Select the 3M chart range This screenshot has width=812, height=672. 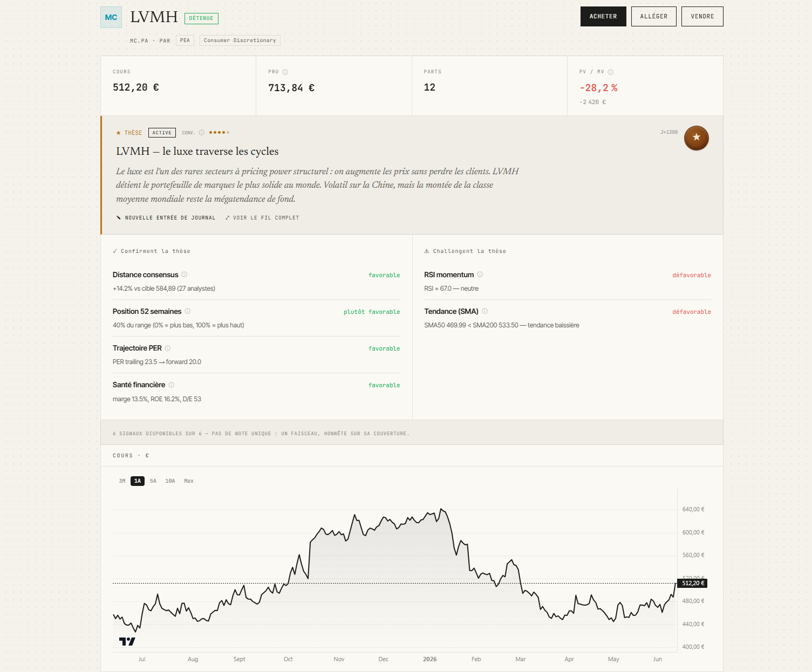click(x=122, y=481)
